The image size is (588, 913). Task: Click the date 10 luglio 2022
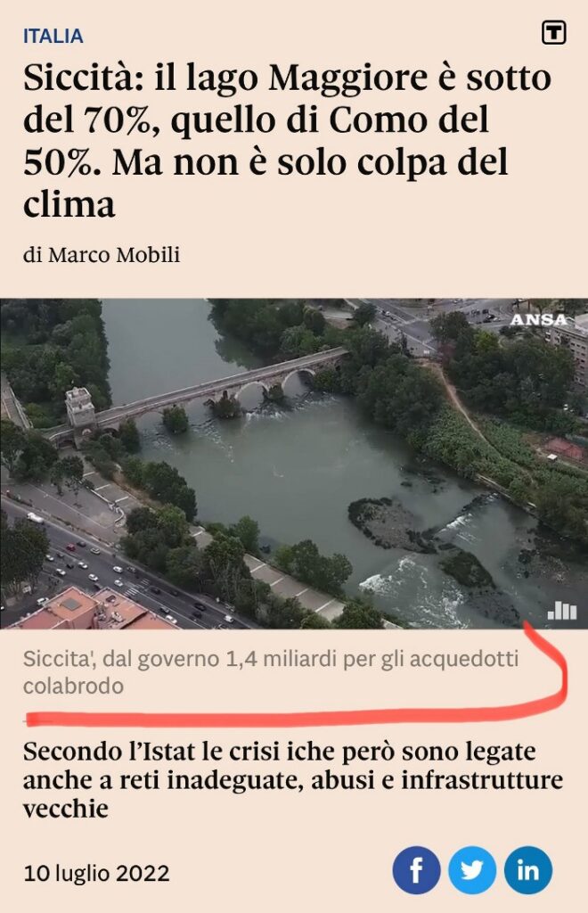(x=96, y=874)
